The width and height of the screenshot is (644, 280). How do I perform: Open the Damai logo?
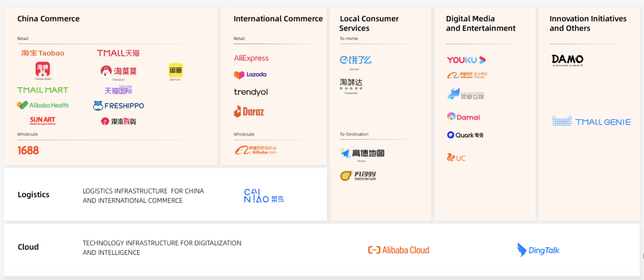tap(463, 117)
